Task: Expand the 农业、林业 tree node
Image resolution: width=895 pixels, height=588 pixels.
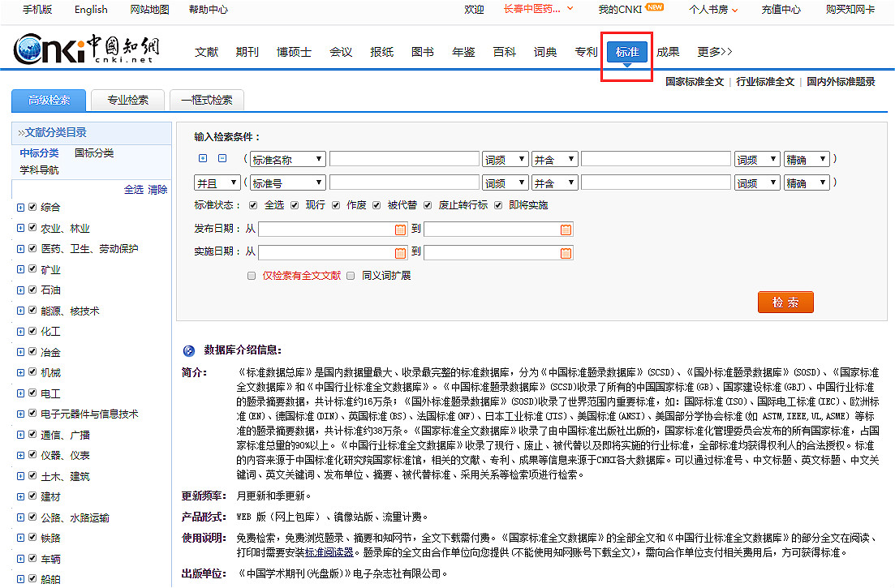Action: [20, 228]
